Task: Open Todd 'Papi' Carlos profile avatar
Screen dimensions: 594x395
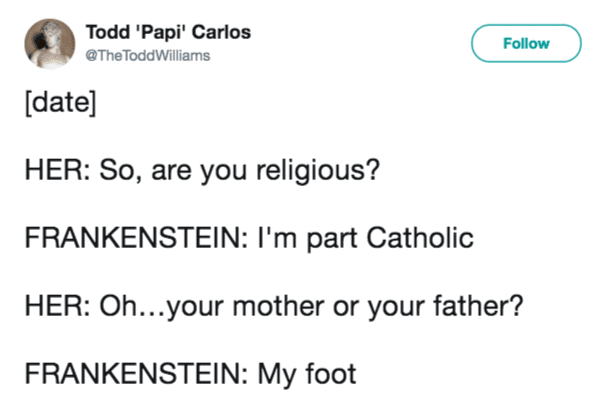Action: coord(50,44)
